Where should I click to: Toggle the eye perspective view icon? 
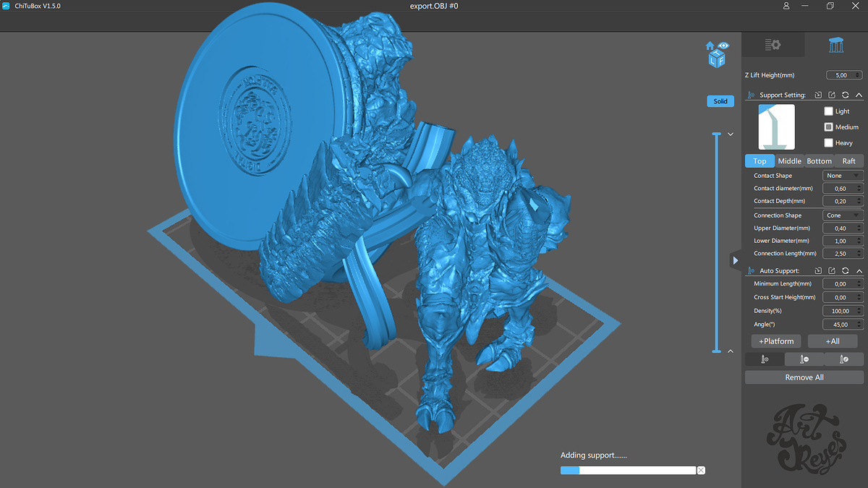click(724, 46)
